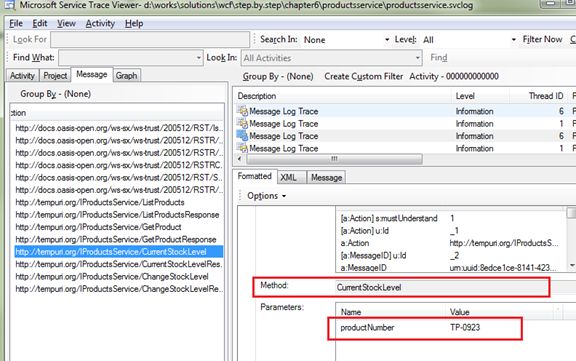Select the ws-trust/200512/RST/Is... action row
Image resolution: width=576 pixels, height=361 pixels.
119,128
